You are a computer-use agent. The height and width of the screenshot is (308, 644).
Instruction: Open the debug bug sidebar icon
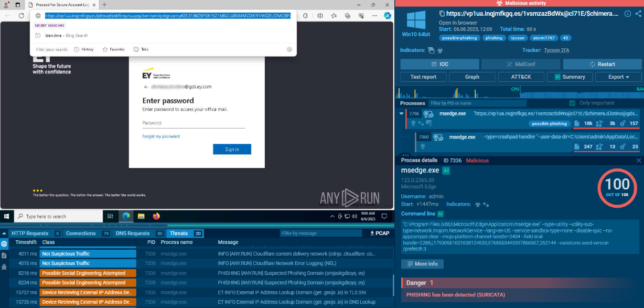click(4, 267)
